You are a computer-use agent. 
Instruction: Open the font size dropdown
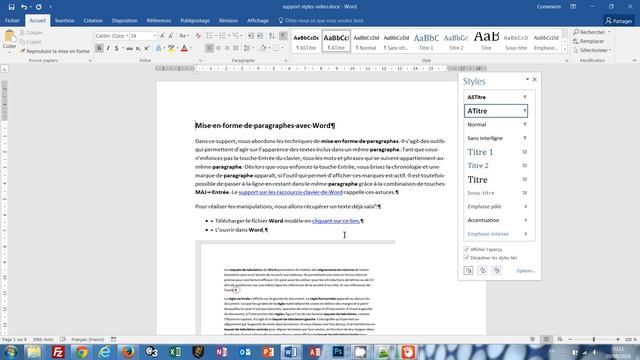tap(155, 36)
